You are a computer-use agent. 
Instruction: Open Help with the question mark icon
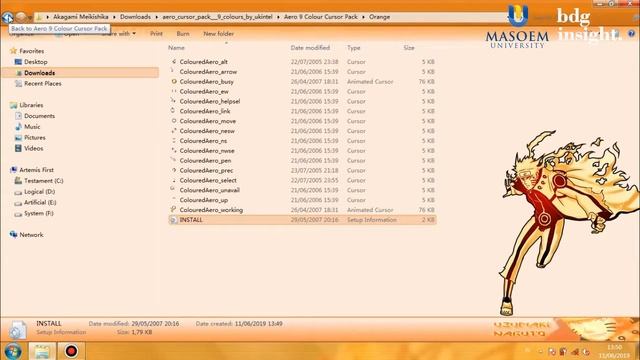(x=631, y=34)
